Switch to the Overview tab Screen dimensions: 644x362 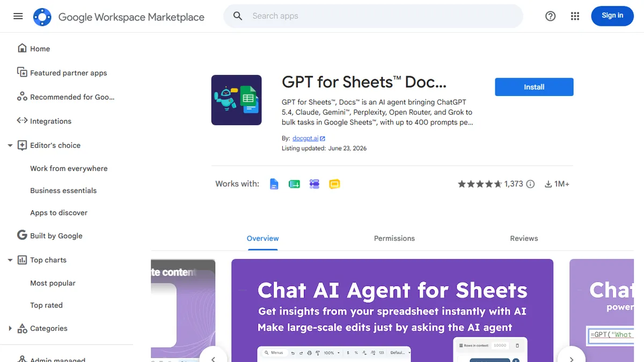[x=263, y=238]
